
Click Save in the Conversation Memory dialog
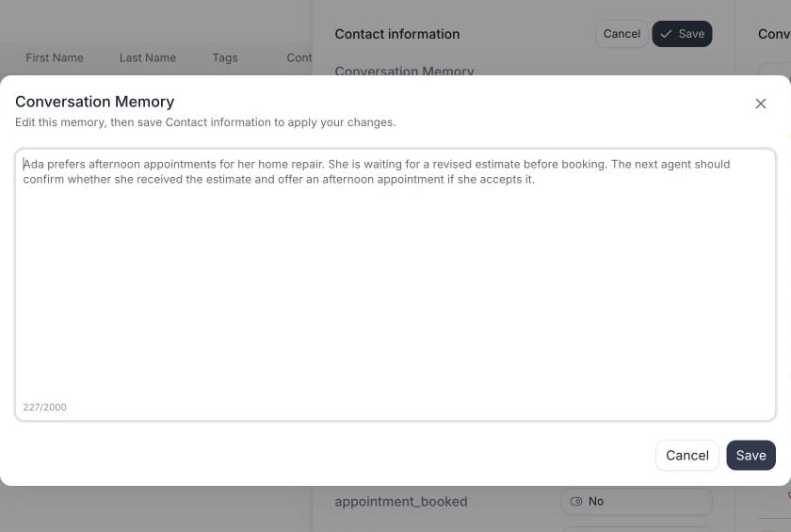(x=751, y=456)
